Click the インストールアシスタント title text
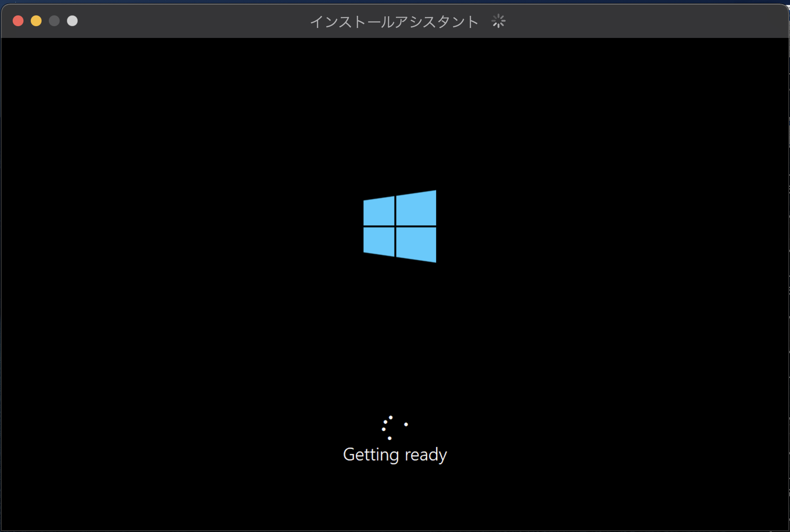Viewport: 790px width, 532px height. [394, 21]
